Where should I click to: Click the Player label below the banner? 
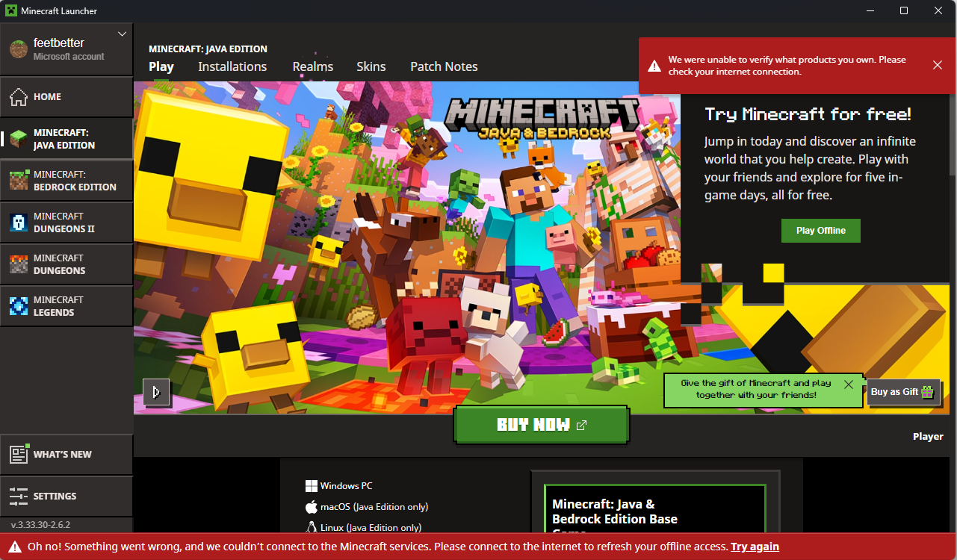(x=928, y=437)
